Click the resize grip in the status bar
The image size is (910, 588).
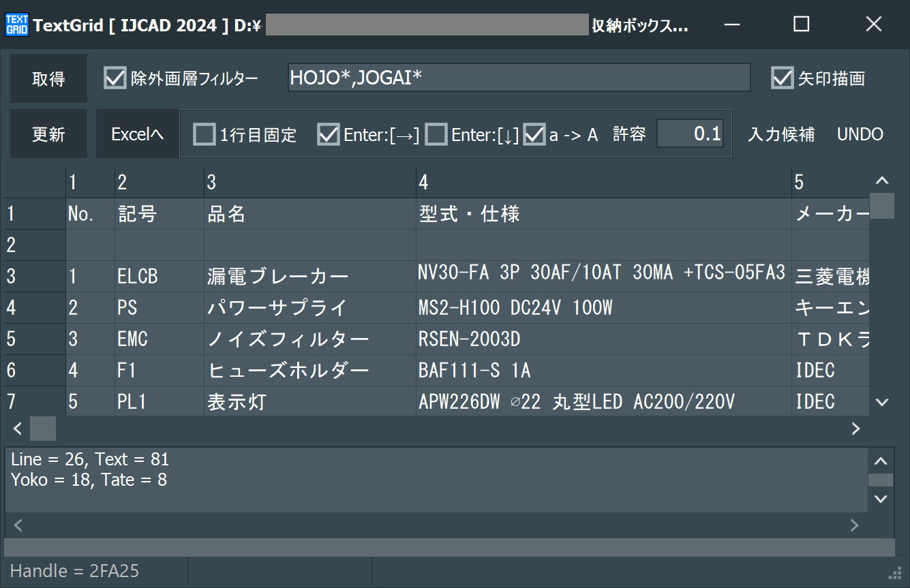click(x=896, y=572)
